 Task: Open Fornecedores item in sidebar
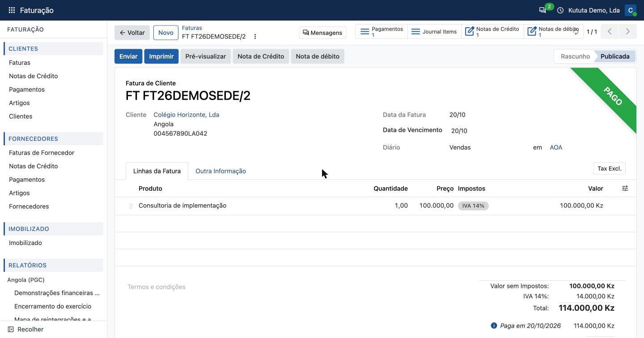pos(29,206)
